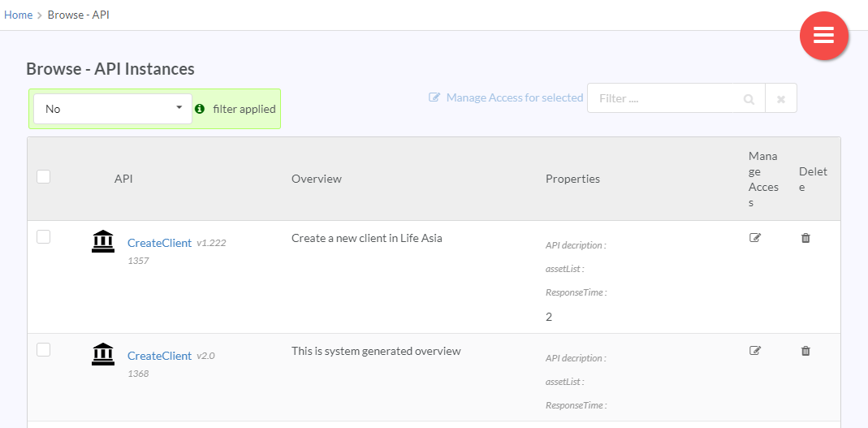Delete CreateClient v1.222 using trash icon
Viewport: 868px width, 428px height.
click(805, 238)
